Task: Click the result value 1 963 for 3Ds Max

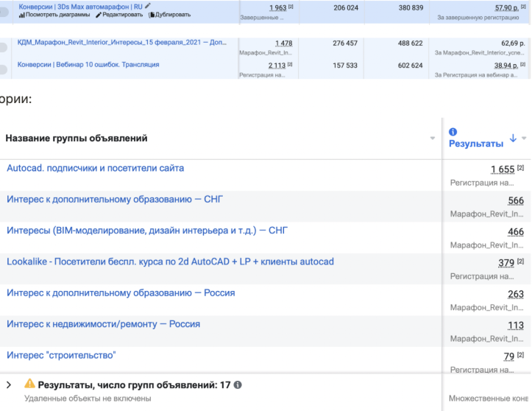Action: tap(278, 8)
